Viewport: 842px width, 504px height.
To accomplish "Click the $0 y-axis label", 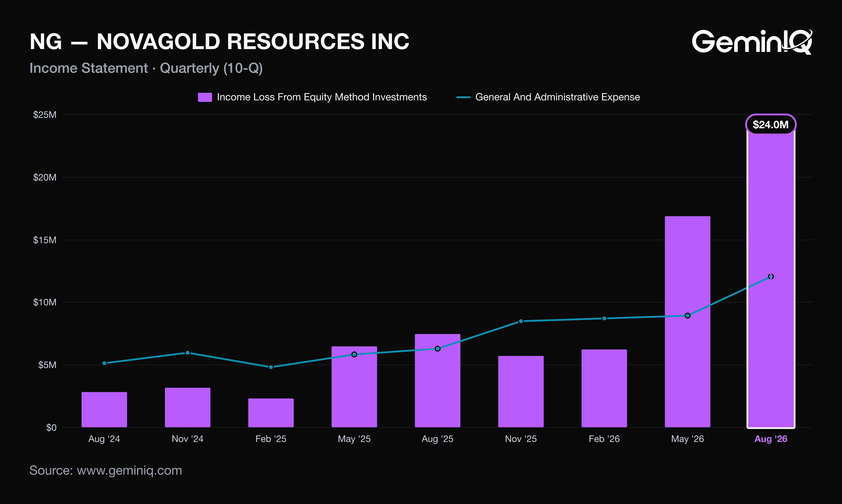I will (x=51, y=428).
